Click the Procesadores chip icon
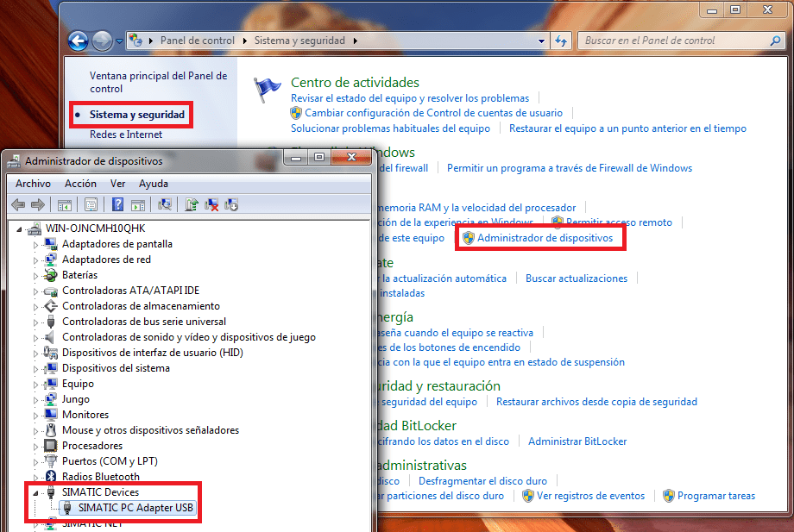 pos(51,446)
